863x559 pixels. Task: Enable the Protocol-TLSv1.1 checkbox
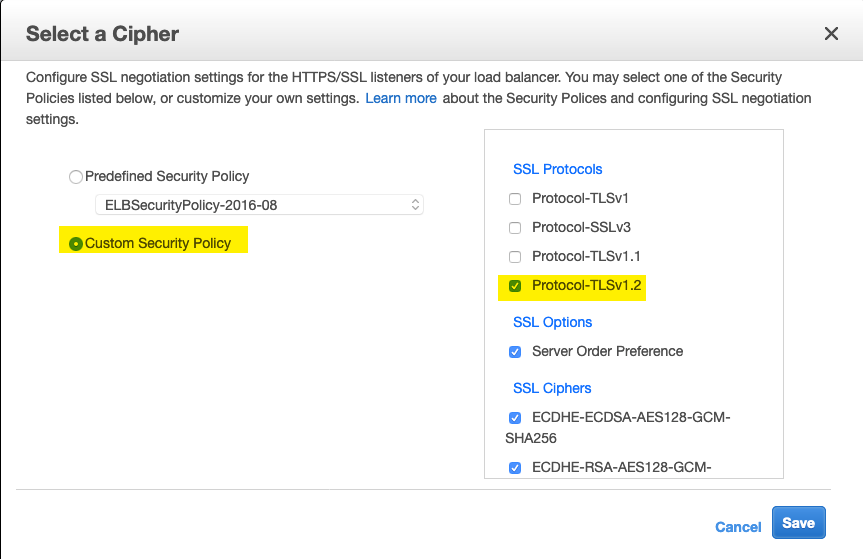click(x=515, y=257)
